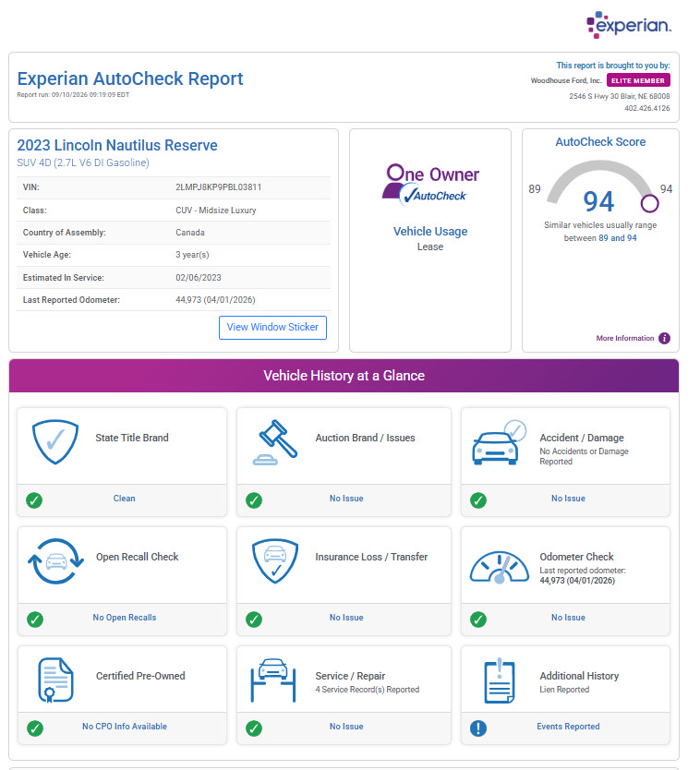Open the More Information info icon

tap(664, 338)
